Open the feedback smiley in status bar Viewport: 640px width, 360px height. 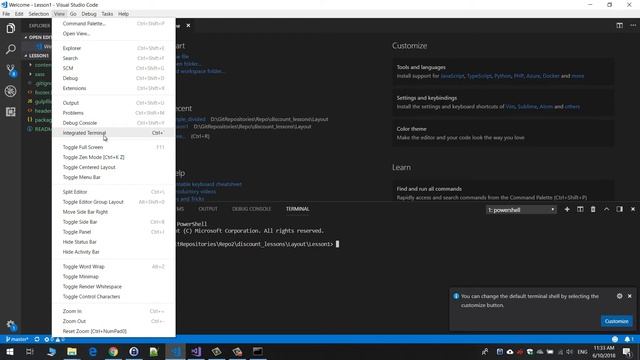coord(615,339)
